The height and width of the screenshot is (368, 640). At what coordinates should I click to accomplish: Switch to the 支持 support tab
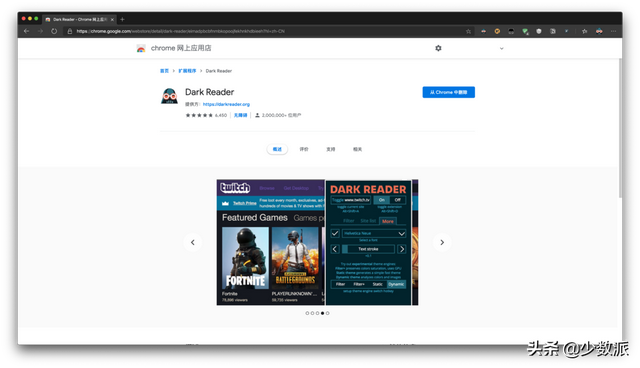[x=331, y=149]
